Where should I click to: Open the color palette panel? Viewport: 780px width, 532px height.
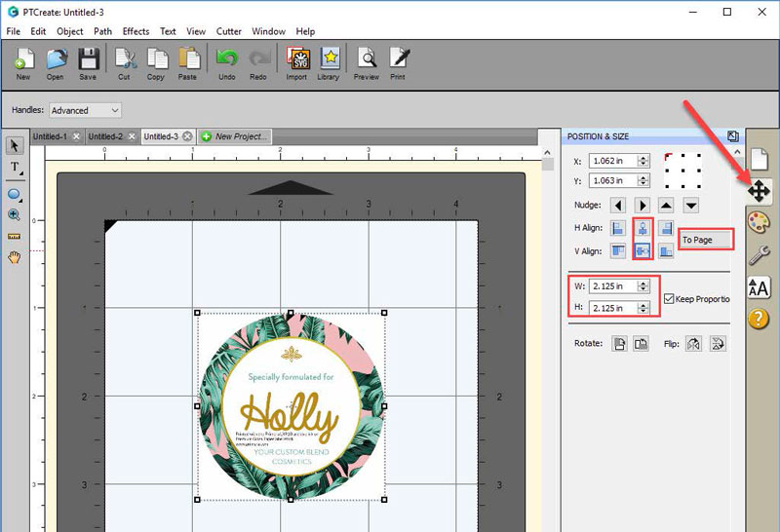coord(759,222)
